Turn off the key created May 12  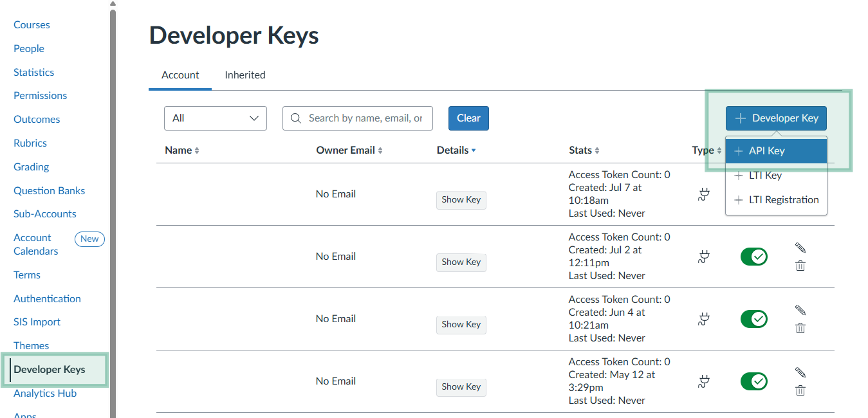[x=754, y=382]
